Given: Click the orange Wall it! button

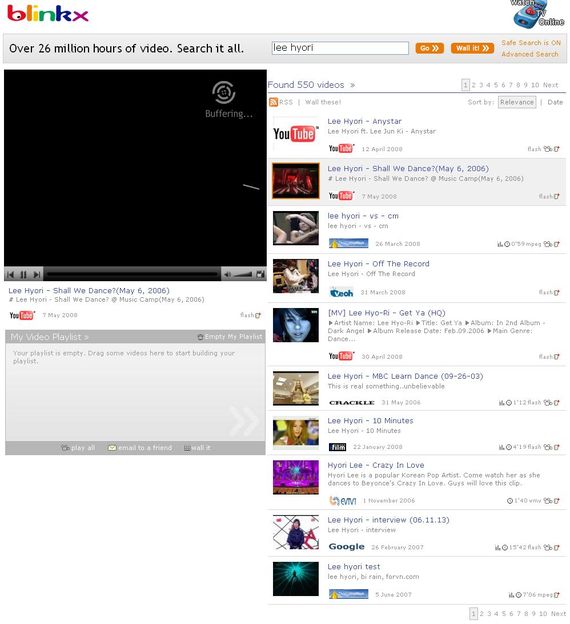Looking at the screenshot, I should [472, 48].
